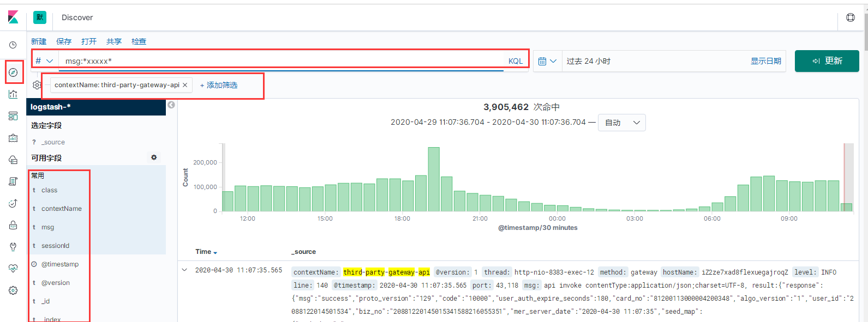The height and width of the screenshot is (322, 868).
Task: Click the _id field
Action: coord(46,301)
